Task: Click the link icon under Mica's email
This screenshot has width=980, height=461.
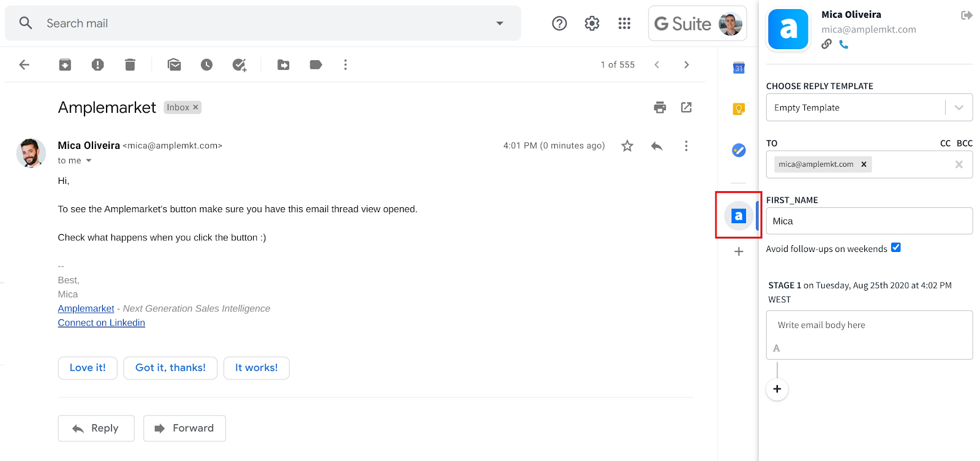Action: [x=827, y=44]
